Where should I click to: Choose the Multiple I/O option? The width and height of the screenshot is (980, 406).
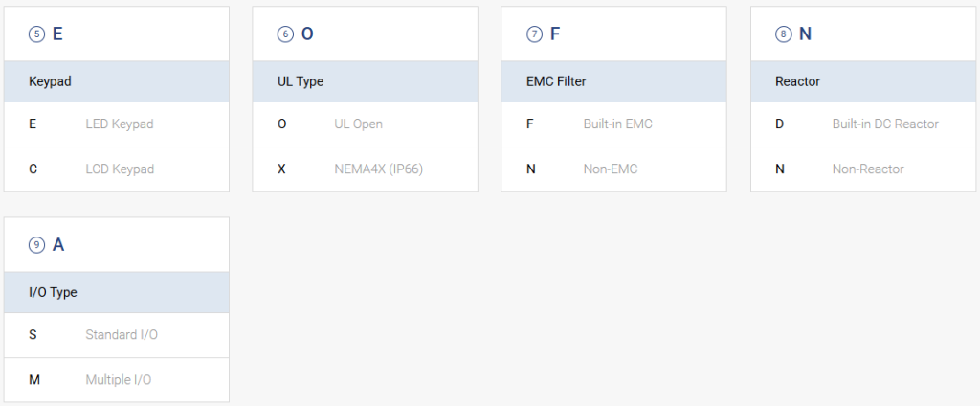(x=116, y=380)
